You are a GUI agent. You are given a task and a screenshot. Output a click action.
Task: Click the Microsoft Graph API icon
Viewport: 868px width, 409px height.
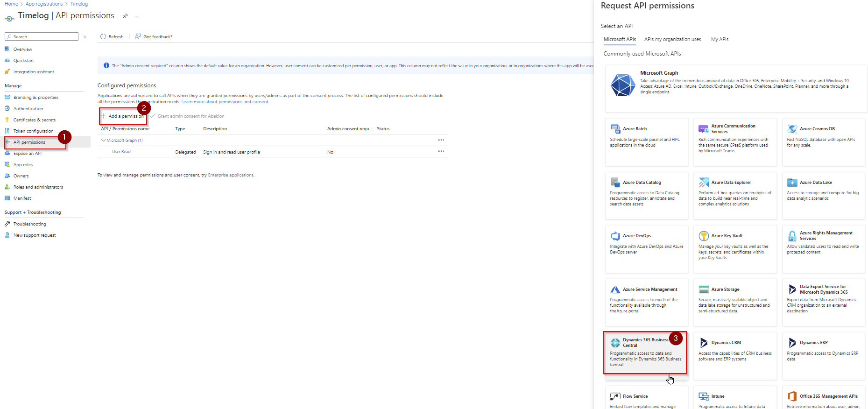tap(623, 85)
